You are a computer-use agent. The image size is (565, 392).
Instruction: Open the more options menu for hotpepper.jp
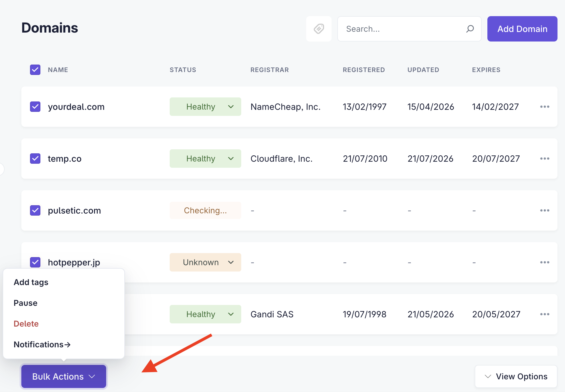545,262
